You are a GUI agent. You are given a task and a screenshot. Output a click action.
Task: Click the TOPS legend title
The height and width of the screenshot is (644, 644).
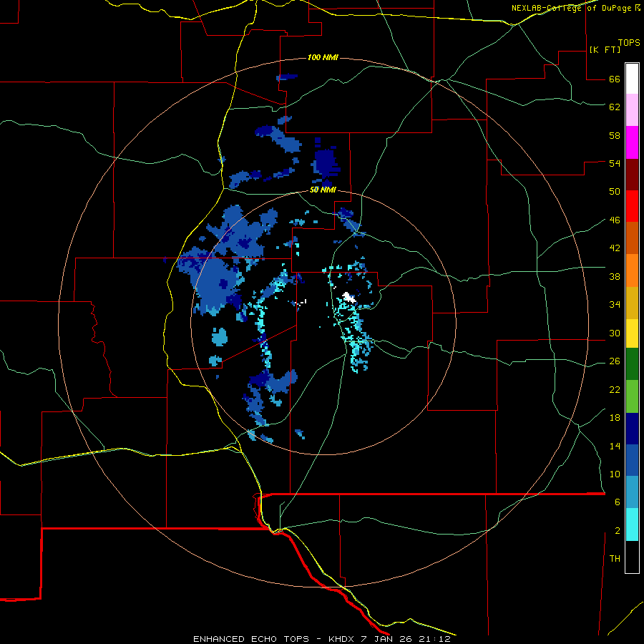tap(629, 43)
